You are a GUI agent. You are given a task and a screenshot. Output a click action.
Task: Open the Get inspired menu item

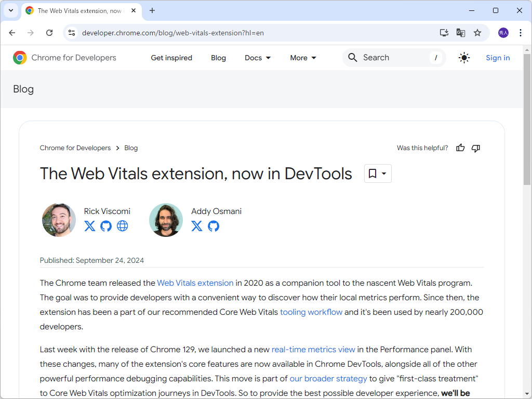pos(171,58)
